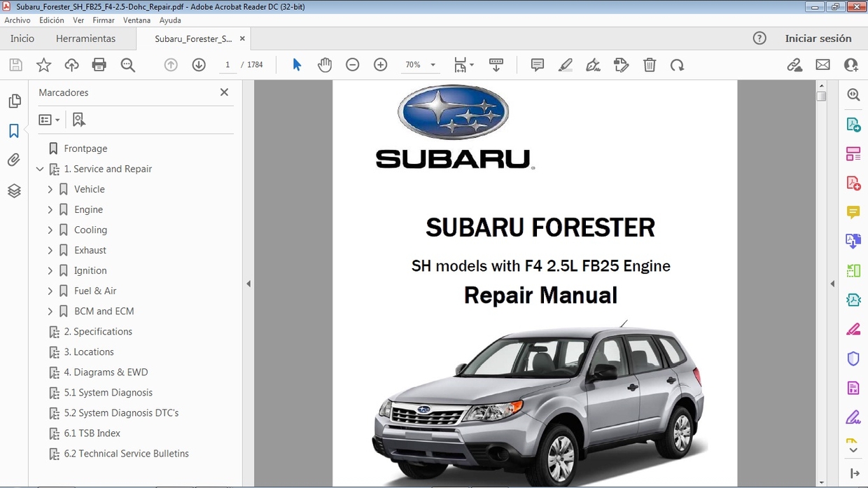Click the Zoom Out icon
The height and width of the screenshot is (488, 868).
point(352,64)
